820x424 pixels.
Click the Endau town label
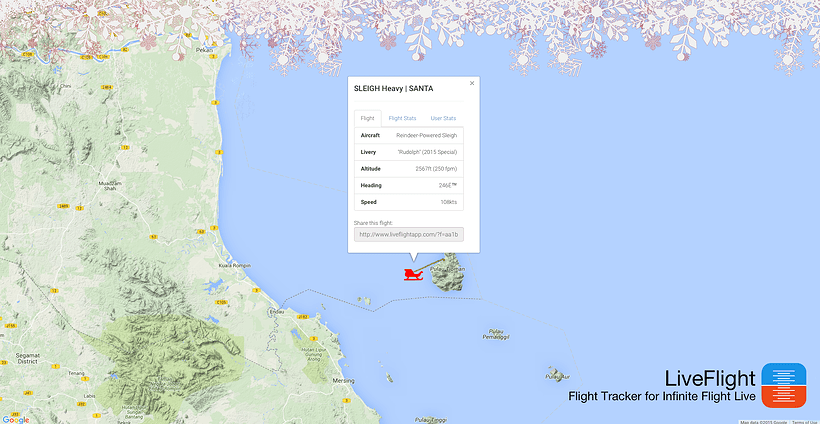(277, 311)
